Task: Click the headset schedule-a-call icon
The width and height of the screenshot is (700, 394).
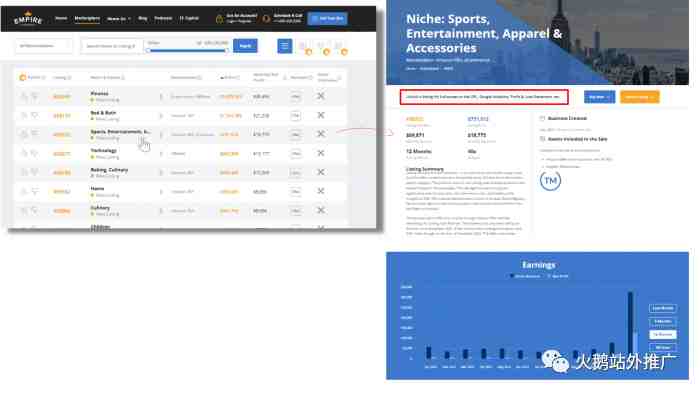Action: 267,19
